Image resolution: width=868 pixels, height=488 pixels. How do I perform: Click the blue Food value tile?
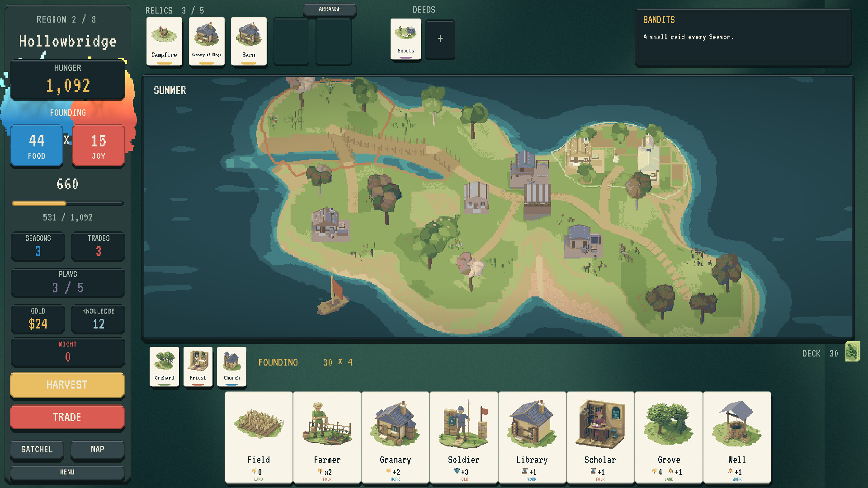(37, 146)
